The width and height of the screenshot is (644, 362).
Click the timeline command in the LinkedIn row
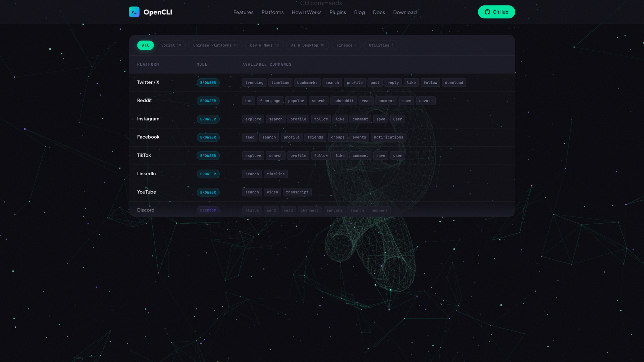(276, 174)
